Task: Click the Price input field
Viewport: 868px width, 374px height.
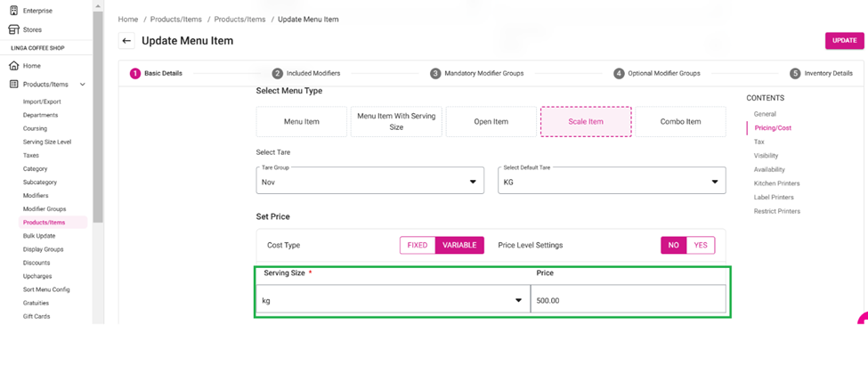Action: point(628,301)
